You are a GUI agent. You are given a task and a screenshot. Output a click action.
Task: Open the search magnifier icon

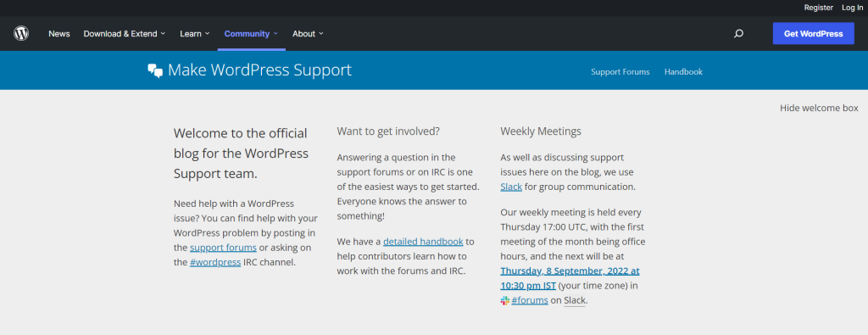(x=738, y=34)
